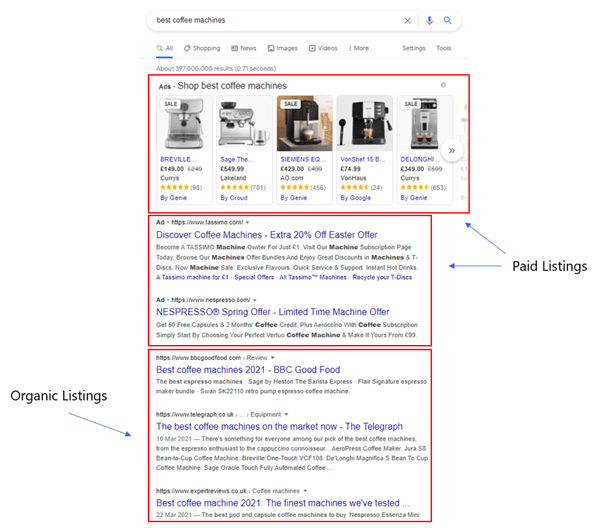Switch to the Shopping tab

tap(202, 48)
